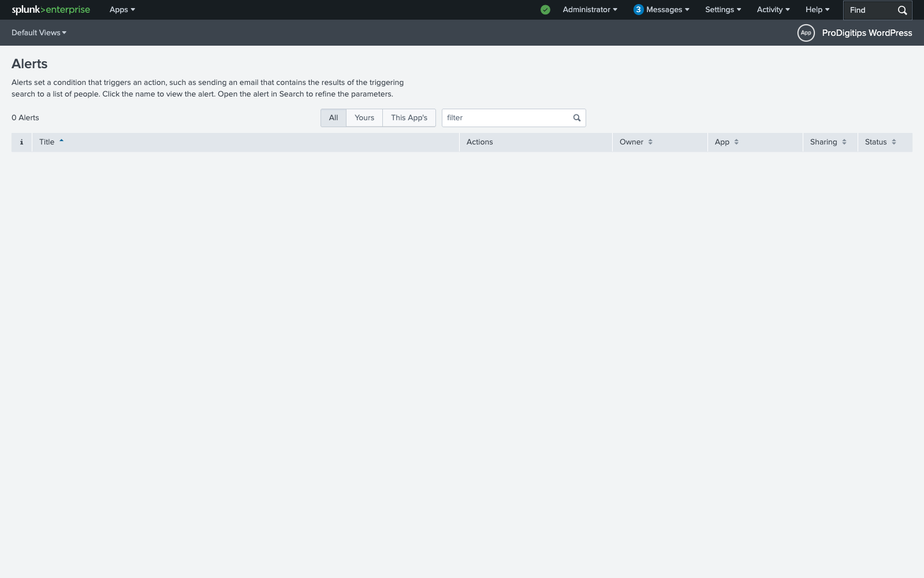Click the info column header icon
Image resolution: width=924 pixels, height=578 pixels.
click(21, 142)
